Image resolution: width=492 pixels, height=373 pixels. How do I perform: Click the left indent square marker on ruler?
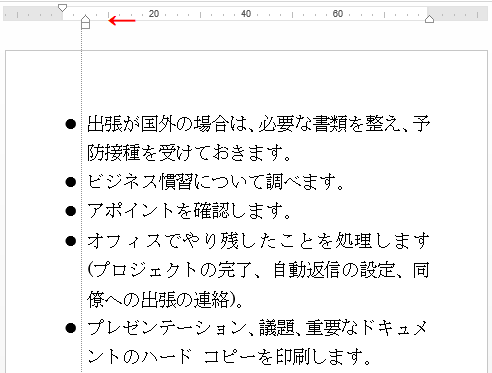(x=86, y=25)
